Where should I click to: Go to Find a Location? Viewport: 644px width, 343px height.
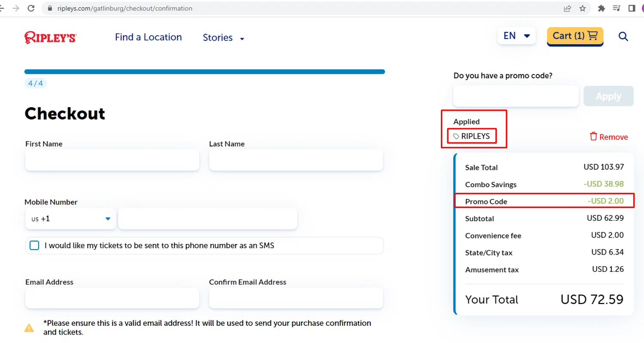click(x=149, y=37)
